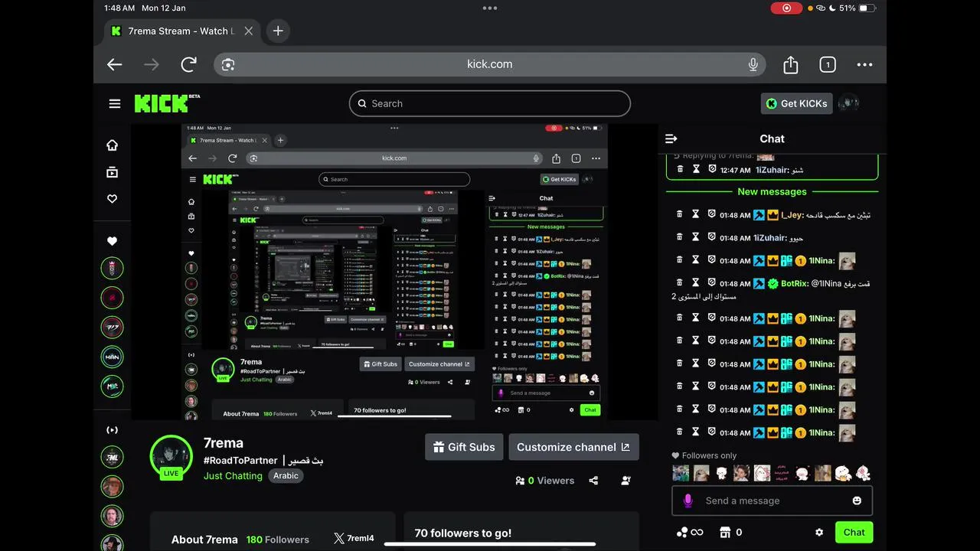The image size is (980, 551).
Task: Click the Arabic language tag
Action: click(286, 475)
